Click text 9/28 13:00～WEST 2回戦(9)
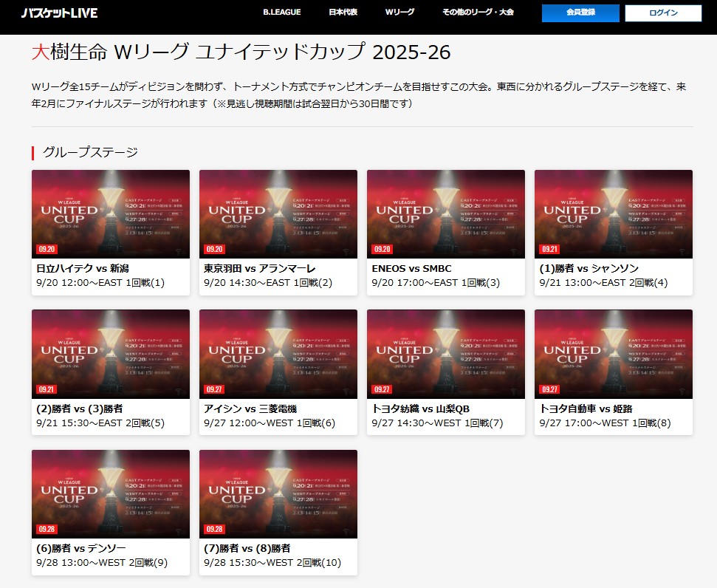This screenshot has height=588, width=717. [x=102, y=562]
